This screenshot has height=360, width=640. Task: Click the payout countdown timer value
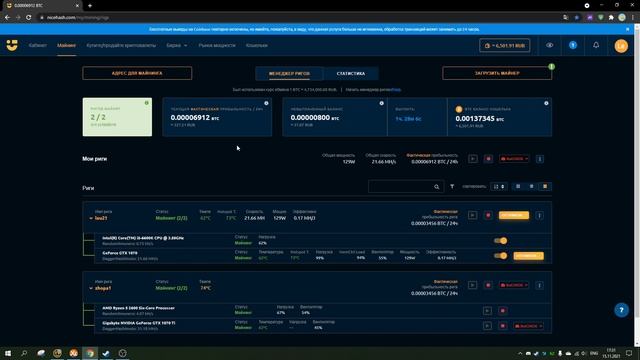[408, 119]
